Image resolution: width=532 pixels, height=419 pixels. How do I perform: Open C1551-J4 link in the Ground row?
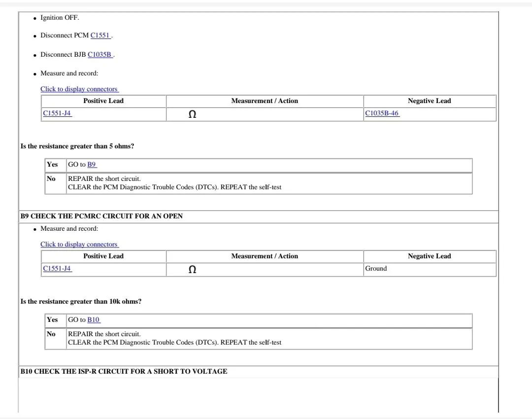pyautogui.click(x=58, y=269)
